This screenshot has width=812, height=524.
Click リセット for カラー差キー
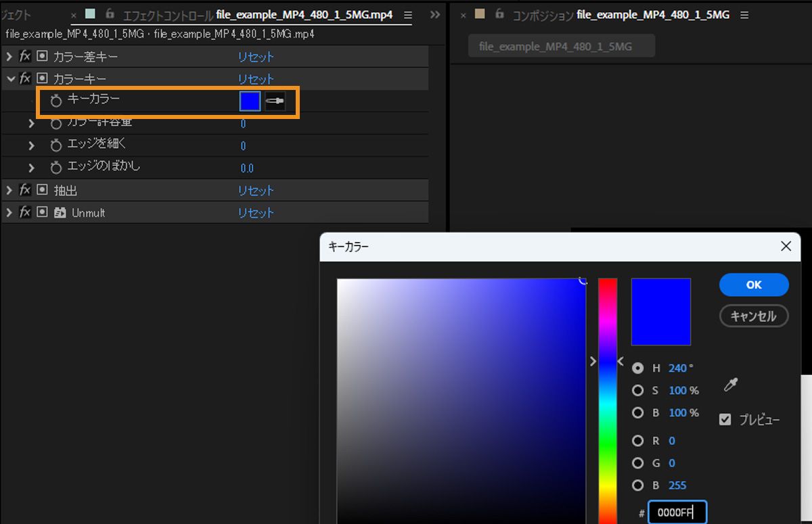coord(256,57)
